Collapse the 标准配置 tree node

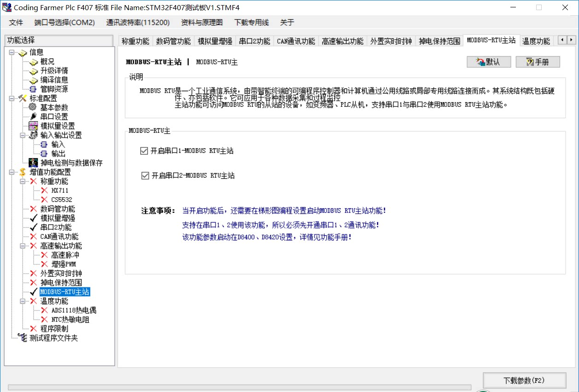[12, 99]
